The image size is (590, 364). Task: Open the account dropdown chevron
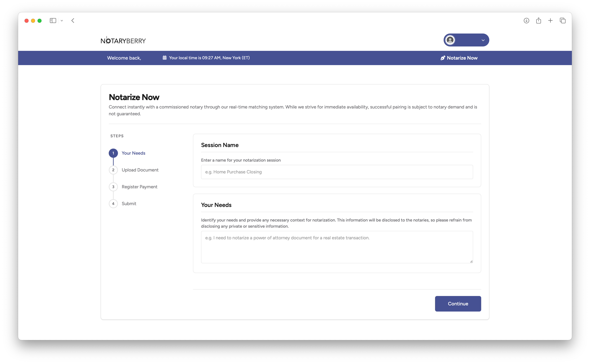coord(483,40)
